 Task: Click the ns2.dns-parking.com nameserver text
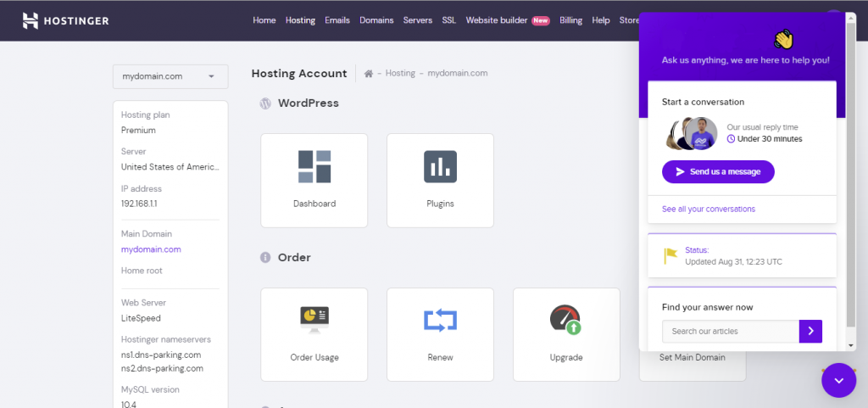click(162, 368)
